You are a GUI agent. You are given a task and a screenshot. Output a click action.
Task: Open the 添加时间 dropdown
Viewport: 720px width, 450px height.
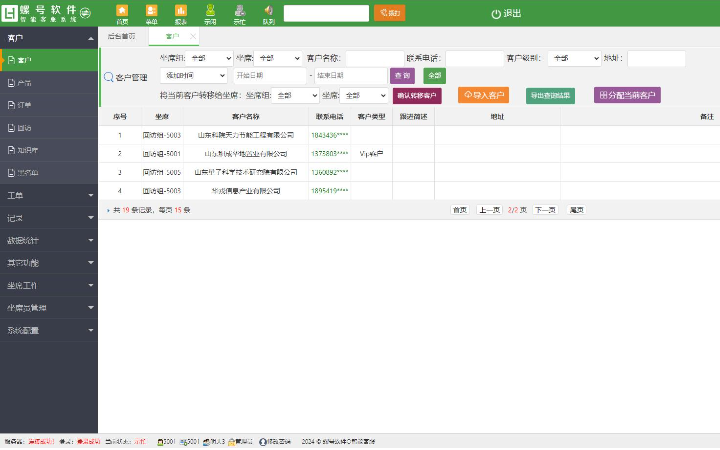pyautogui.click(x=194, y=75)
